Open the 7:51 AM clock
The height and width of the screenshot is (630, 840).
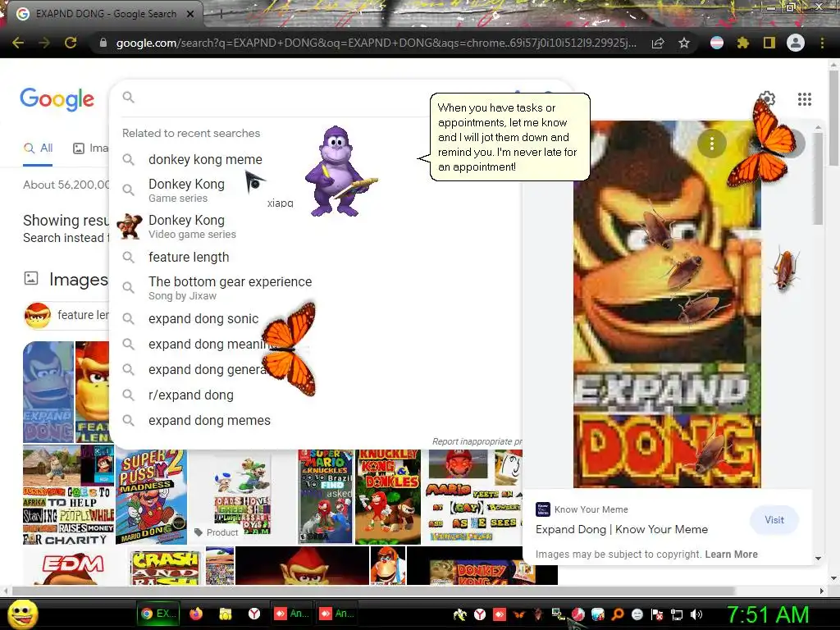pyautogui.click(x=767, y=615)
